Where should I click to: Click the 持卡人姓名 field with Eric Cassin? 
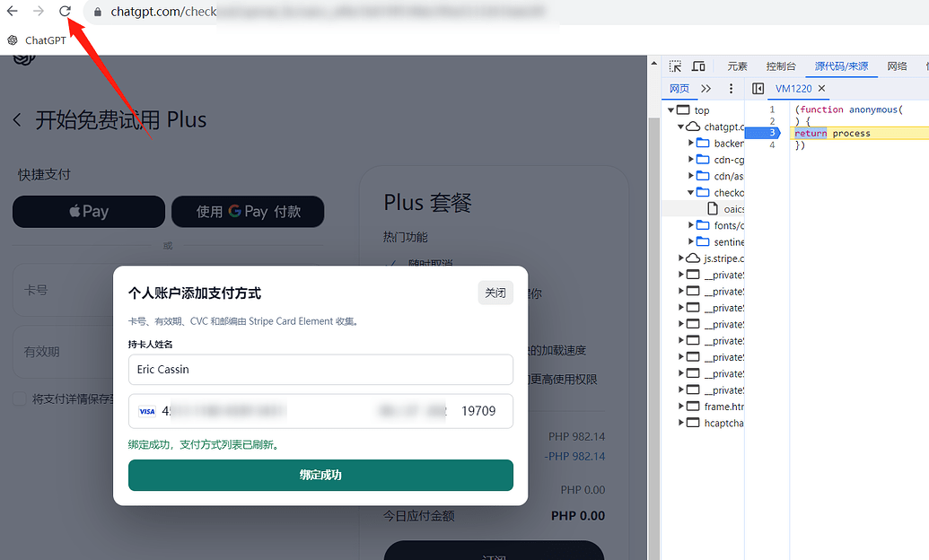(x=320, y=370)
